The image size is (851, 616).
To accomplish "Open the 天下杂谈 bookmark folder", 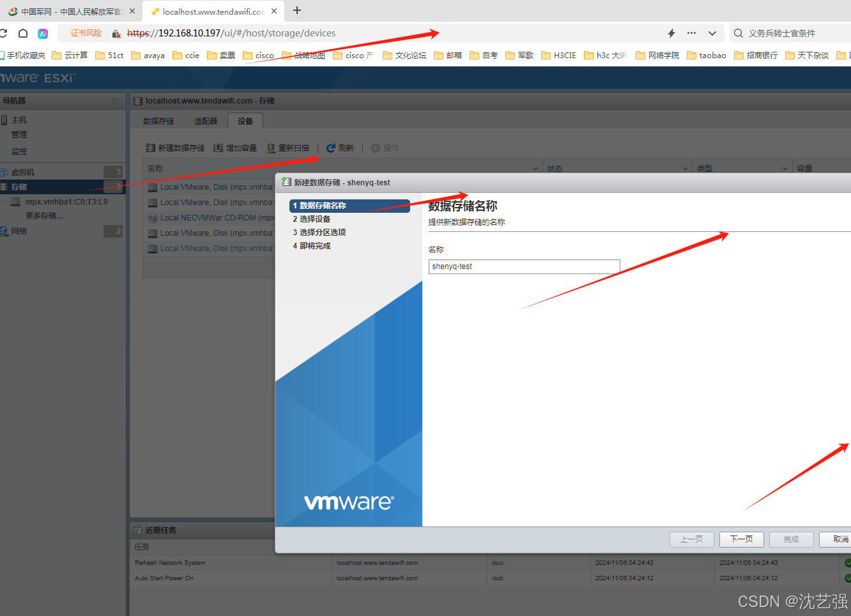I will (807, 56).
